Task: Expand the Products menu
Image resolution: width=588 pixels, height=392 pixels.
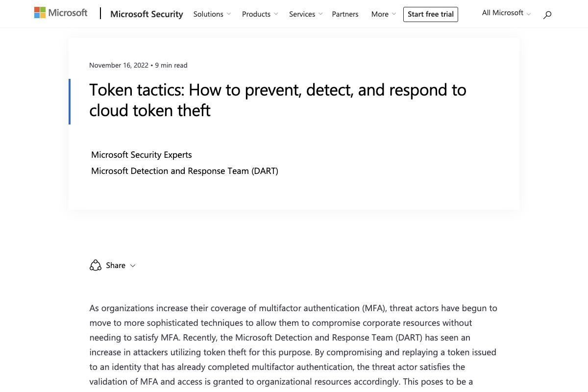Action: click(x=260, y=14)
